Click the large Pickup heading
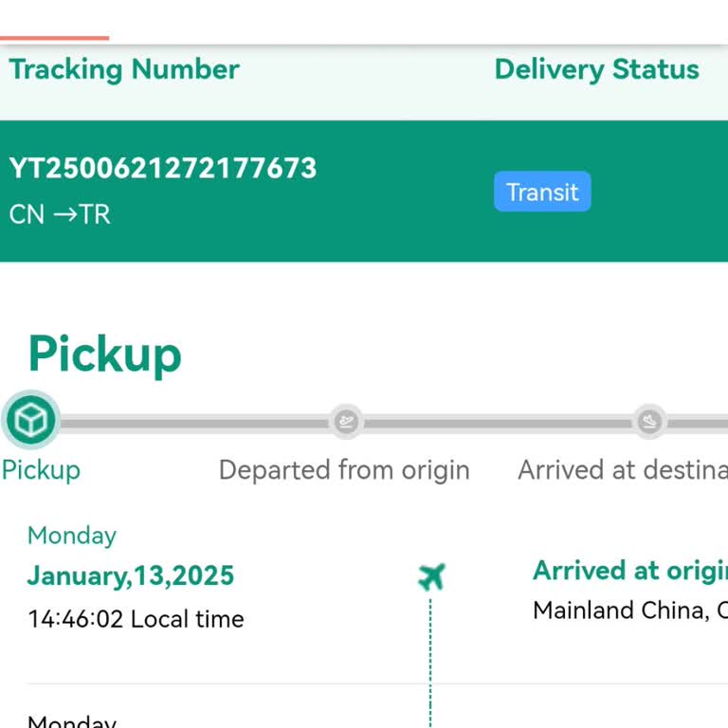This screenshot has width=728, height=728. pos(104,355)
